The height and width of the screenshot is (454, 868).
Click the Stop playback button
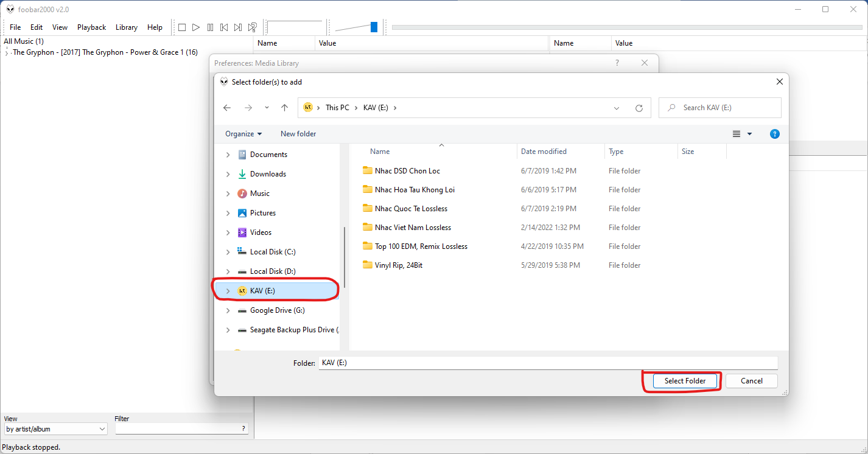click(181, 27)
